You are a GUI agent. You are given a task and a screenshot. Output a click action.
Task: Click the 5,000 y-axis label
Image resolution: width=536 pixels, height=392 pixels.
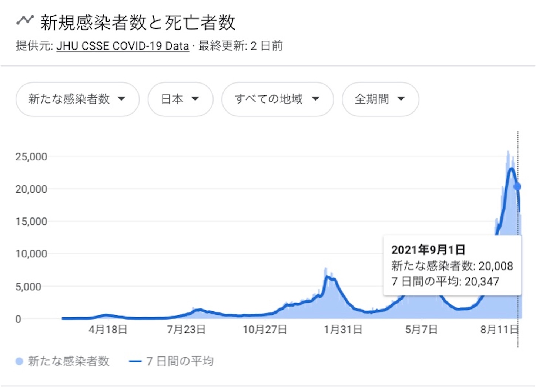click(28, 287)
